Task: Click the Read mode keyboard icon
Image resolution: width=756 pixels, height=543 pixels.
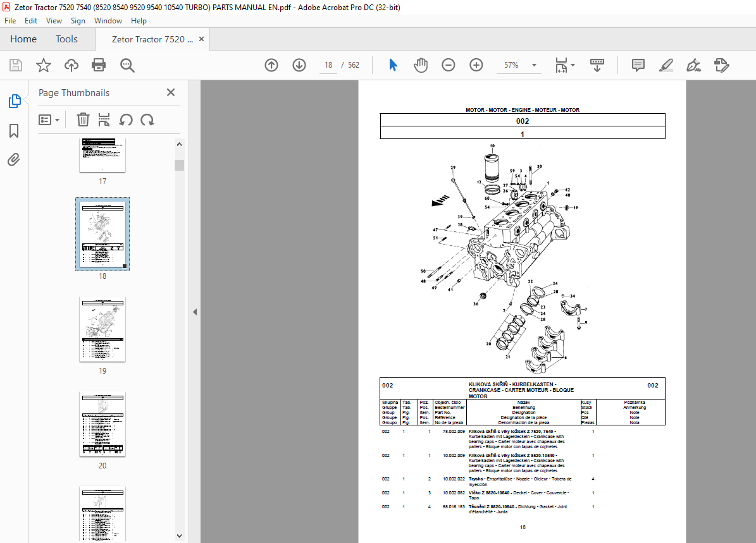Action: click(x=597, y=65)
